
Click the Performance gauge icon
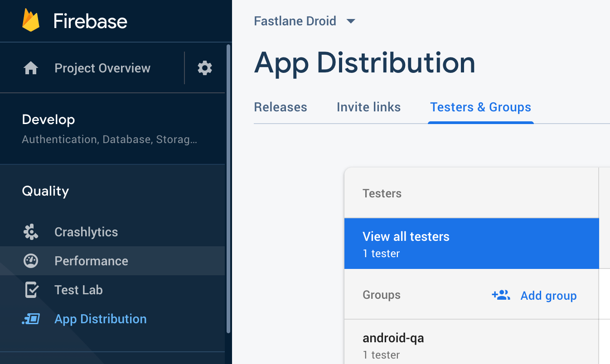coord(31,261)
